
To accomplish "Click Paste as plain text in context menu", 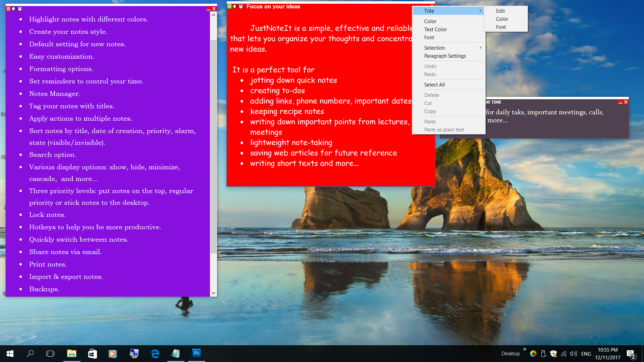I will [x=444, y=129].
